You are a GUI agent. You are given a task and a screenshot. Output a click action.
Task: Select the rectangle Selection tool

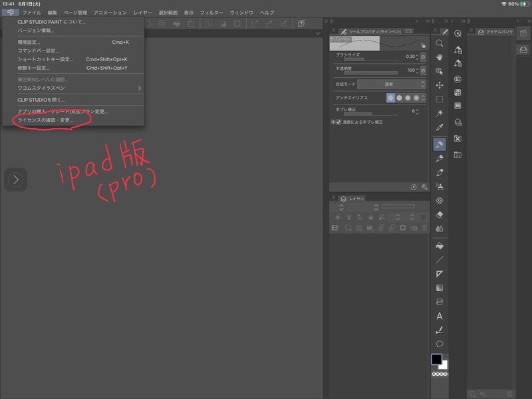[x=440, y=99]
